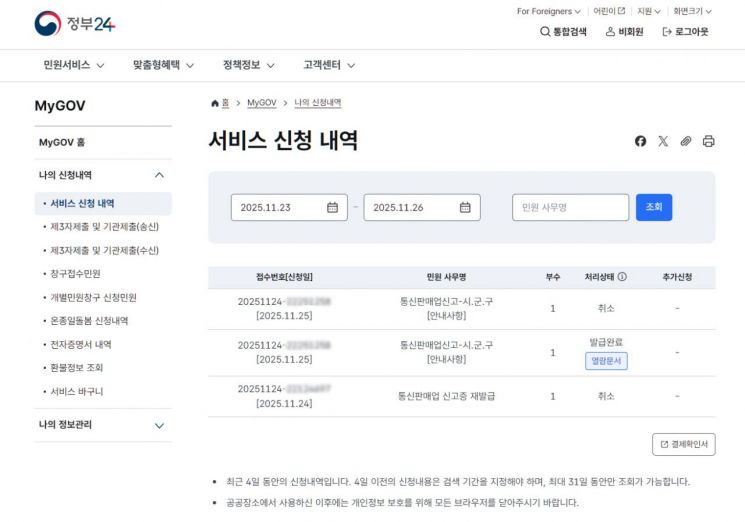Select 제3자제출 및 기관제출(수신)
This screenshot has height=522, width=745.
pyautogui.click(x=104, y=250)
